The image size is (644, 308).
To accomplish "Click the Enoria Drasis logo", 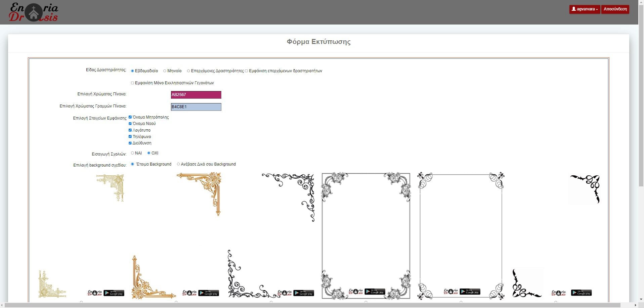I will (33, 12).
